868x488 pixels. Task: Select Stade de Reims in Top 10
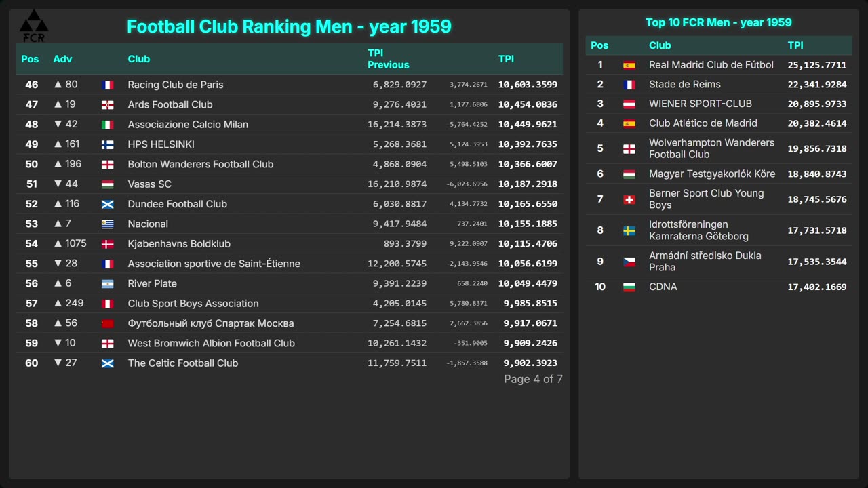pos(685,85)
